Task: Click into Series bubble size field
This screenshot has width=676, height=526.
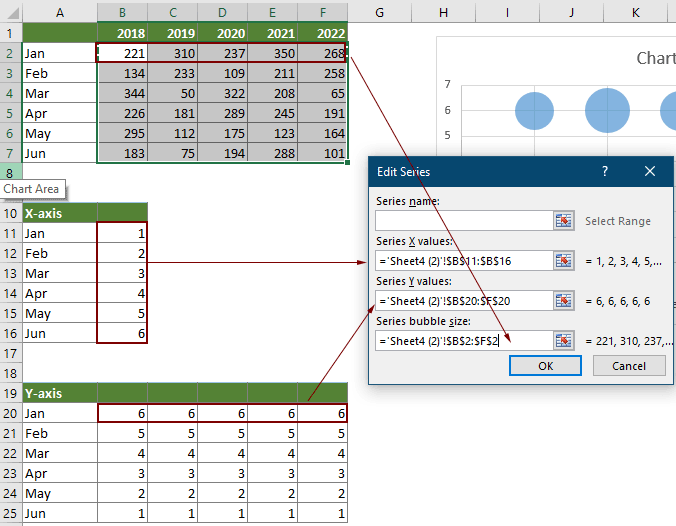Action: 464,341
